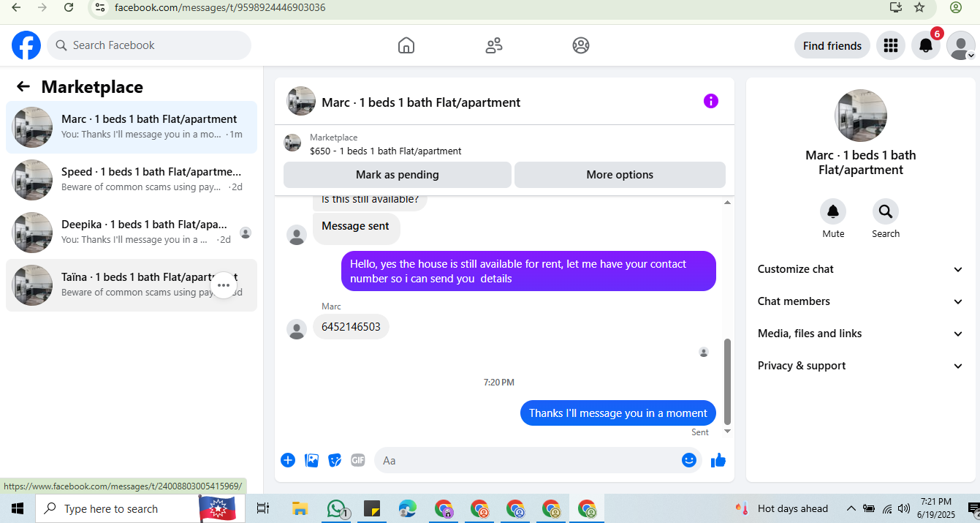
Task: Expand Customize chat section
Action: point(861,269)
